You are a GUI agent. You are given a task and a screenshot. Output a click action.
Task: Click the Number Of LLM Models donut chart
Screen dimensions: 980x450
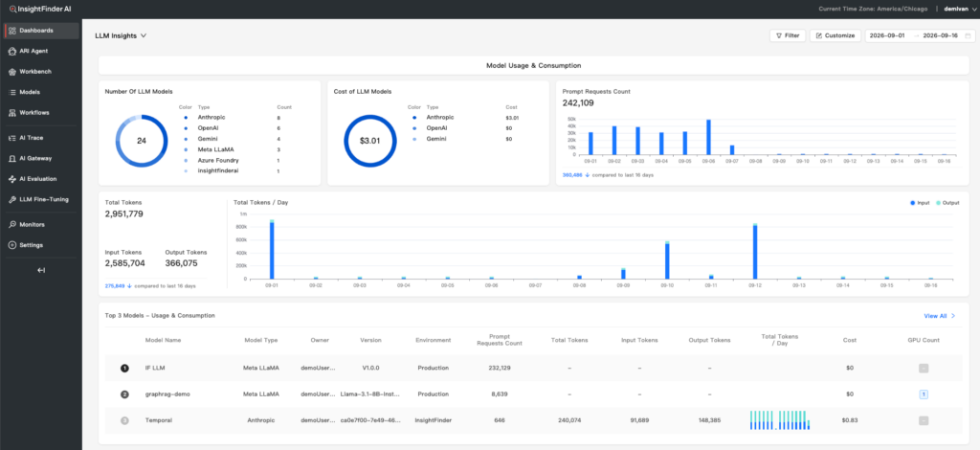click(x=142, y=141)
